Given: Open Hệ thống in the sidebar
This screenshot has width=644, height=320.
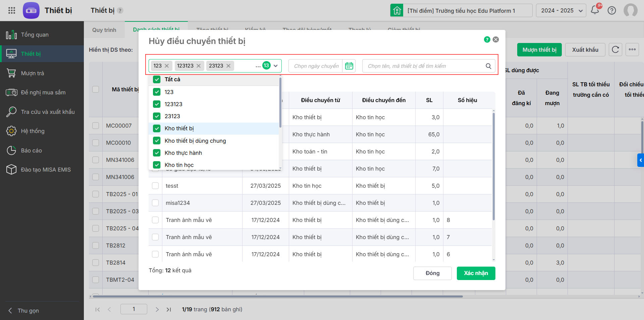Looking at the screenshot, I should click(42, 131).
